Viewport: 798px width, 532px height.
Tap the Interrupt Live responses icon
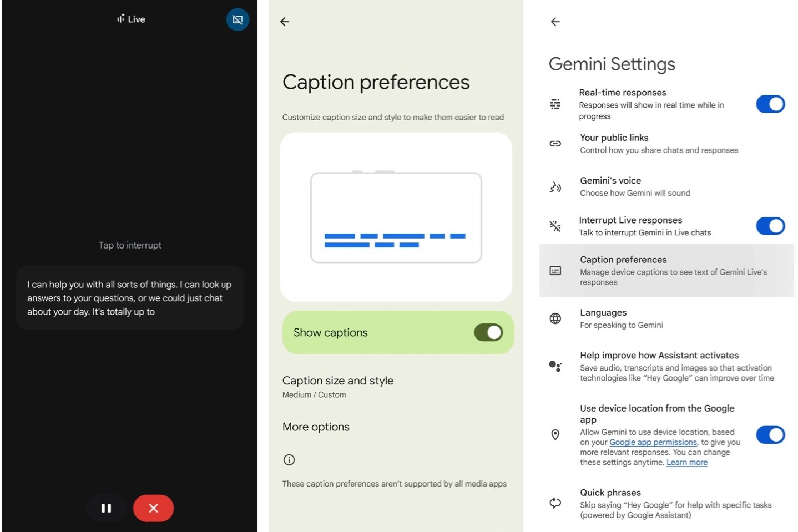click(x=555, y=226)
